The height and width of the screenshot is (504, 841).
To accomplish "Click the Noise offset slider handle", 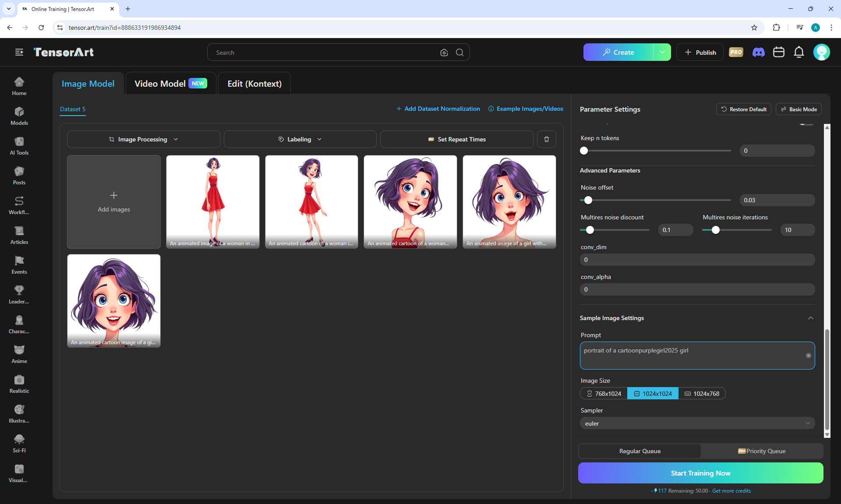I will [588, 200].
